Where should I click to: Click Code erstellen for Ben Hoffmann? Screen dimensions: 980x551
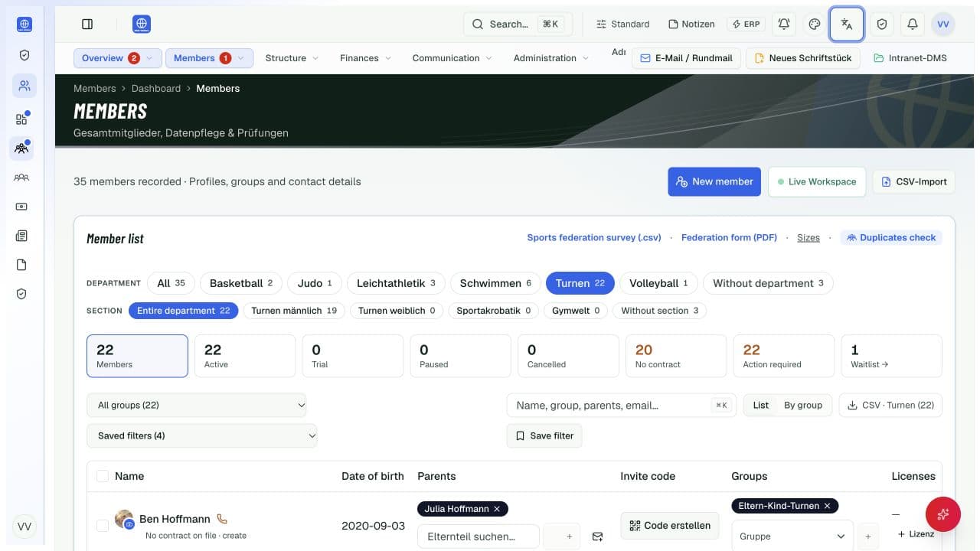tap(670, 526)
